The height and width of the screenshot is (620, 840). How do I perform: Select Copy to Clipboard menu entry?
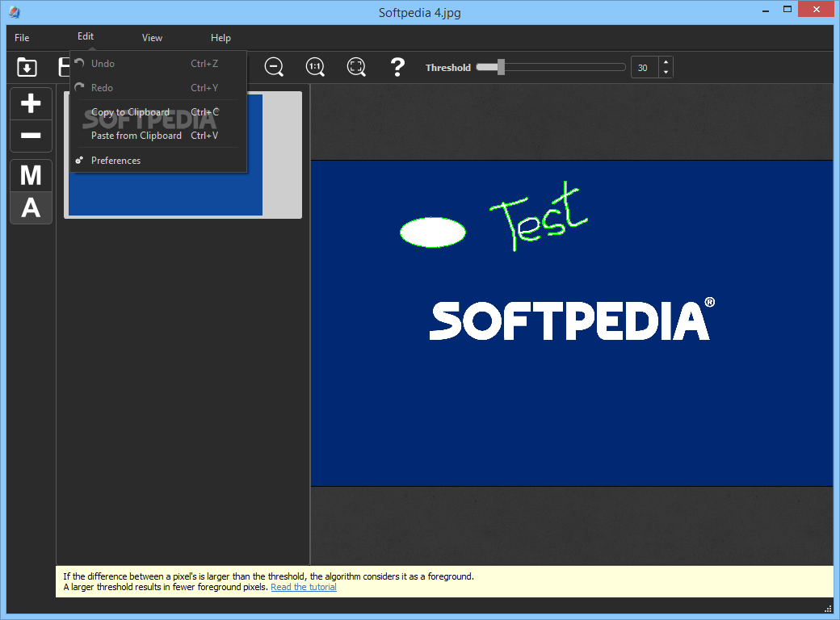pyautogui.click(x=158, y=112)
